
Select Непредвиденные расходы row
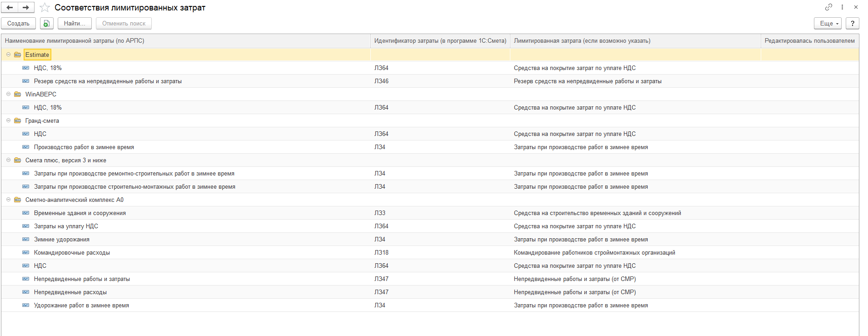pos(430,292)
